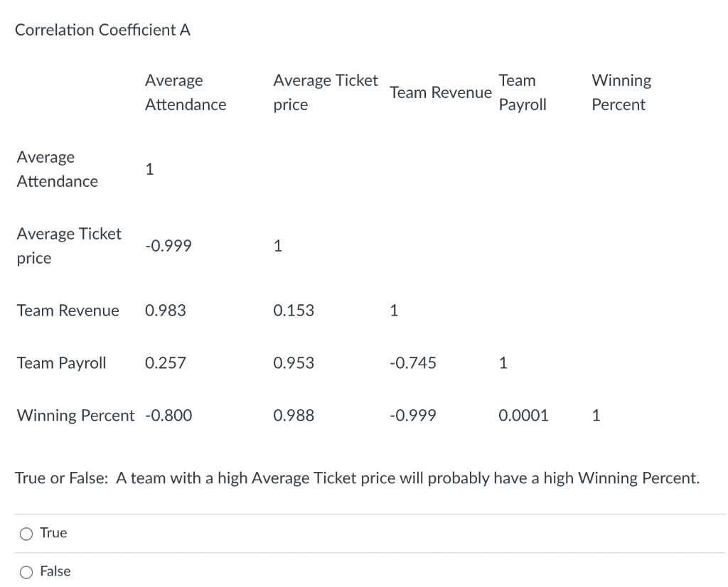This screenshot has height=587, width=728.
Task: Click the -0.745 correlation value
Action: pyautogui.click(x=413, y=363)
